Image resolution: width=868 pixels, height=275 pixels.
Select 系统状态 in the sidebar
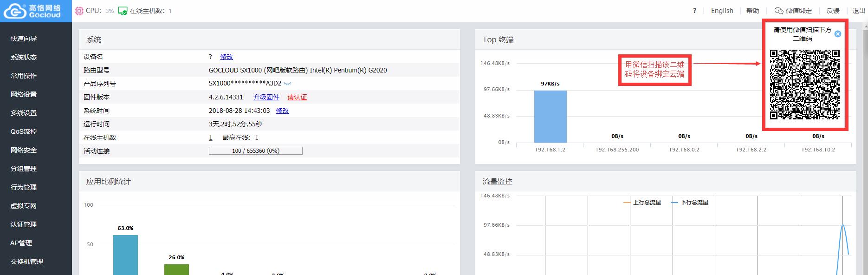point(24,57)
